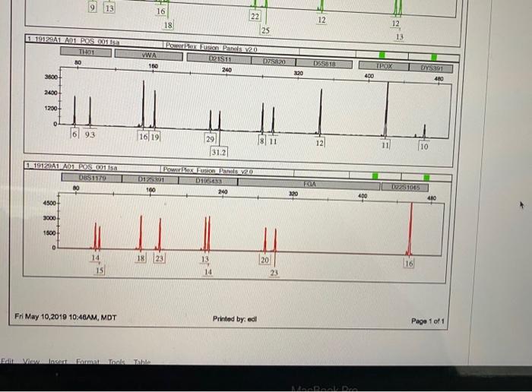This screenshot has width=532, height=392.
Task: Click PowerPlex_Fusion_Panels_v2.0 text above D19S433 panel
Action: (x=208, y=171)
